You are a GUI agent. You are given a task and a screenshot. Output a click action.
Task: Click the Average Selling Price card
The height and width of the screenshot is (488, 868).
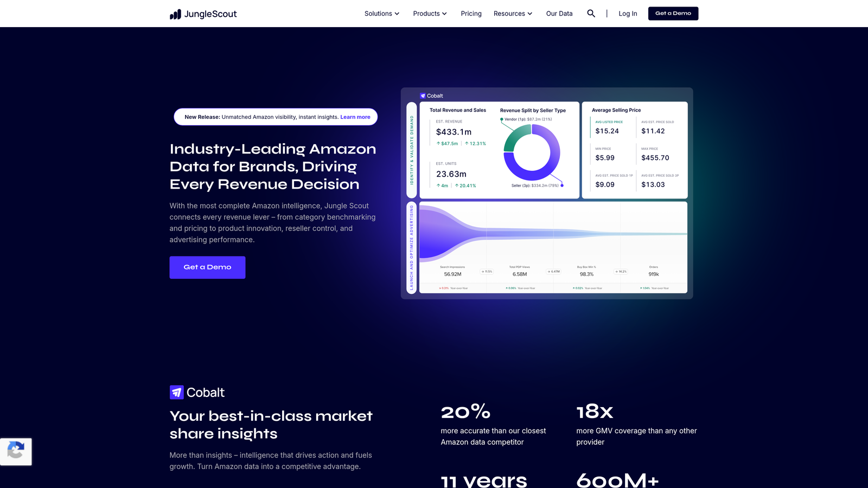pyautogui.click(x=634, y=150)
